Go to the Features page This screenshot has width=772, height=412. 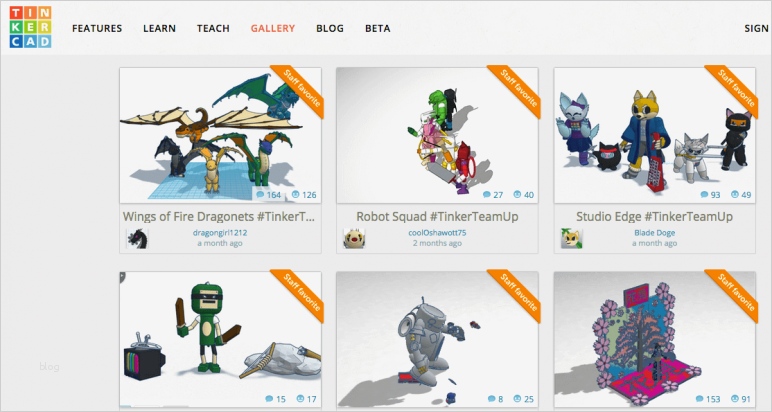tap(97, 29)
